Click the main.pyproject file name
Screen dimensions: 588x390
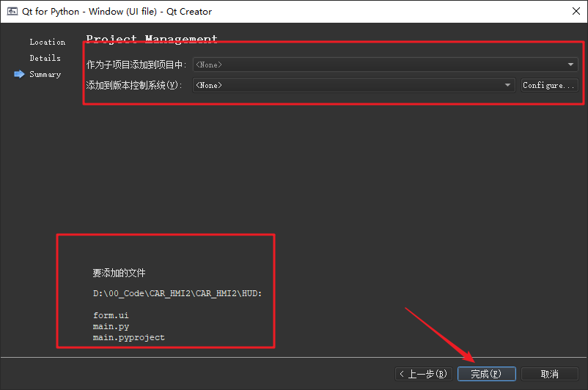[128, 337]
